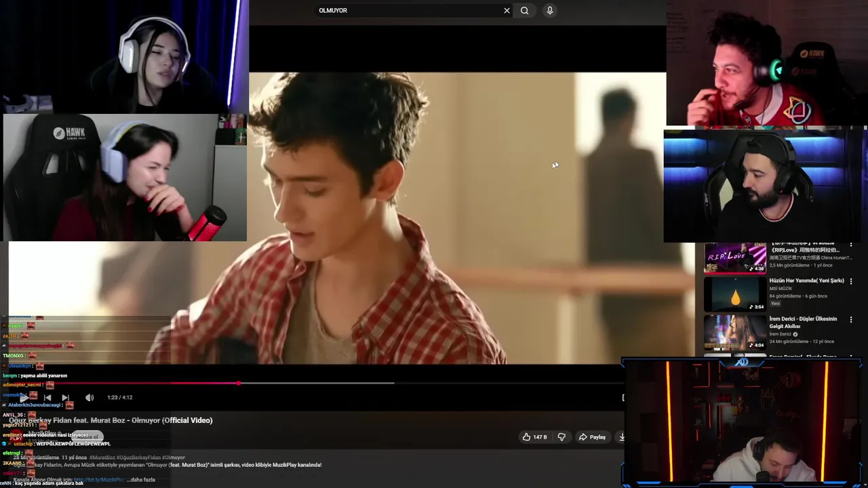Clear the search box with X icon
Viewport: 868px width, 488px height.
pyautogui.click(x=507, y=11)
